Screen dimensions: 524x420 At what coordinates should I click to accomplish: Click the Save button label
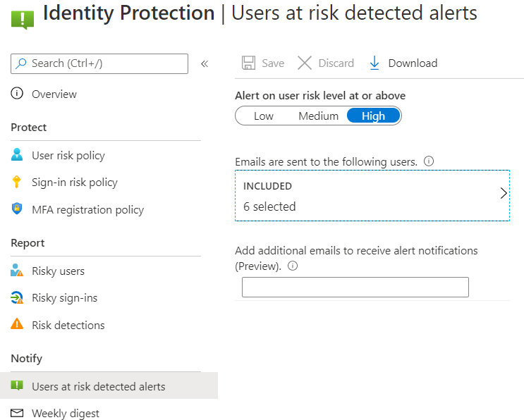point(273,63)
